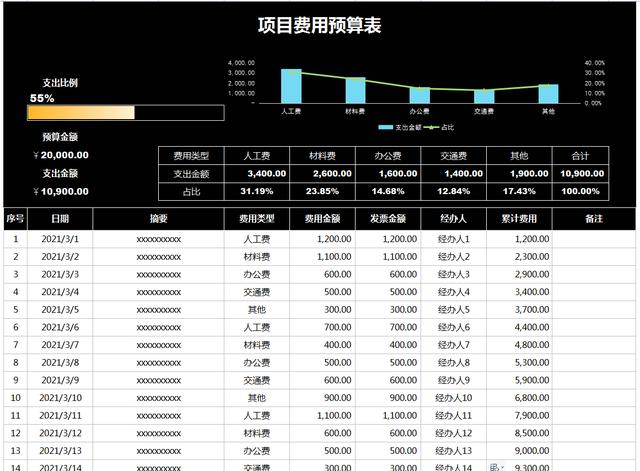Select the 办公费 chart bar
Viewport: 640px width, 471px height.
coord(420,95)
